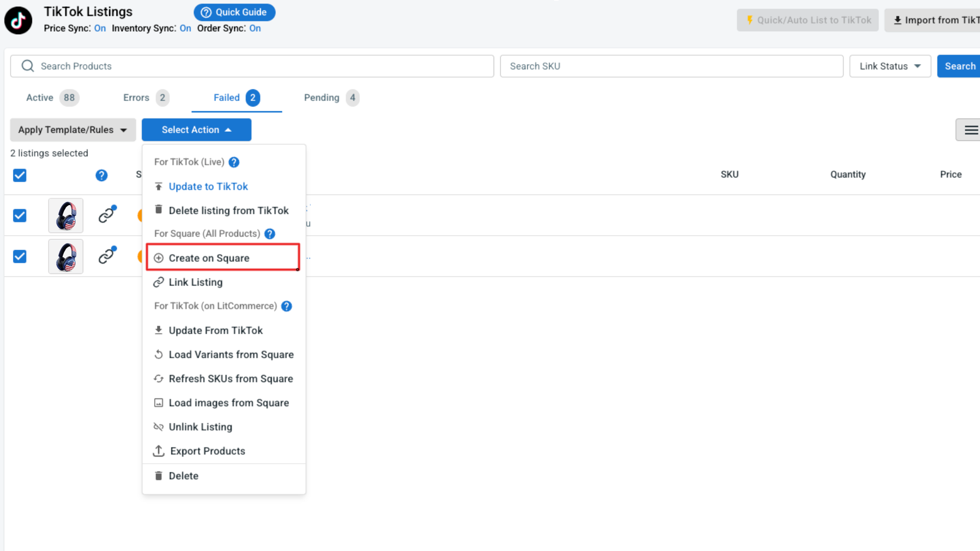Focus the Search Products field

pos(252,66)
